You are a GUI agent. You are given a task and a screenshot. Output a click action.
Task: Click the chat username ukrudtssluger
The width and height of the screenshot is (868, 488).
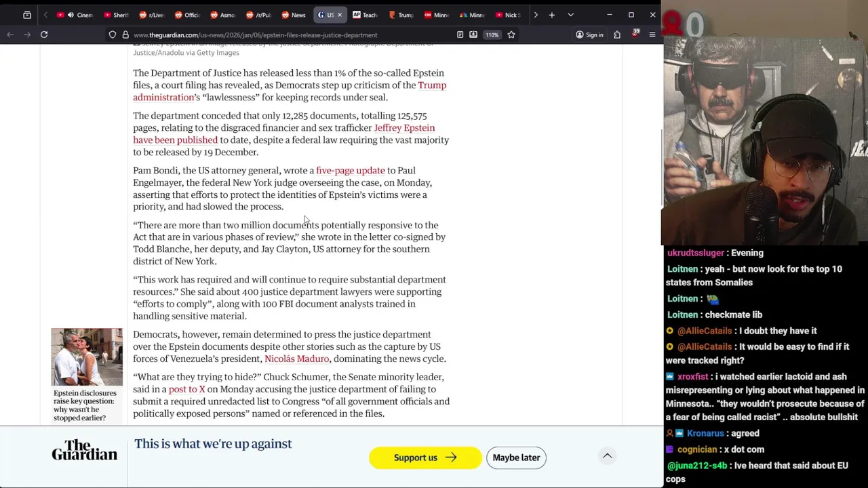coord(696,253)
